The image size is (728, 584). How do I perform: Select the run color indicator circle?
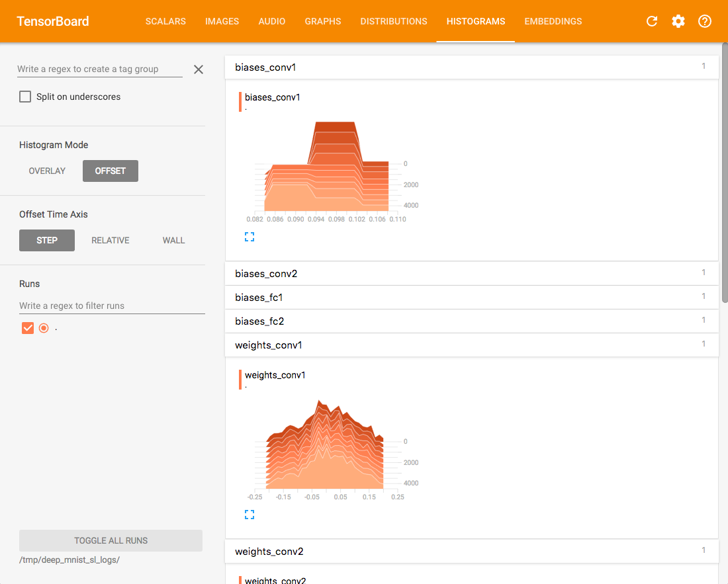tap(44, 327)
